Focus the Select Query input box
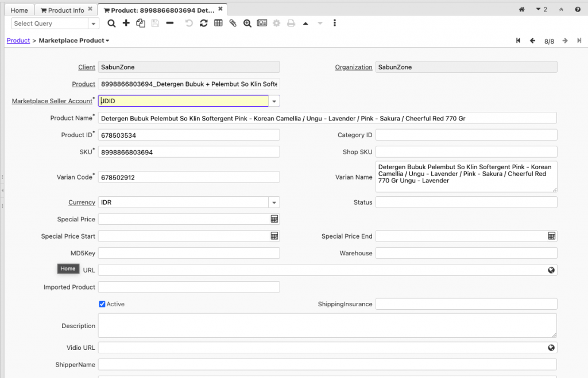Screen dimensions: 588x378 pyautogui.click(x=50, y=24)
